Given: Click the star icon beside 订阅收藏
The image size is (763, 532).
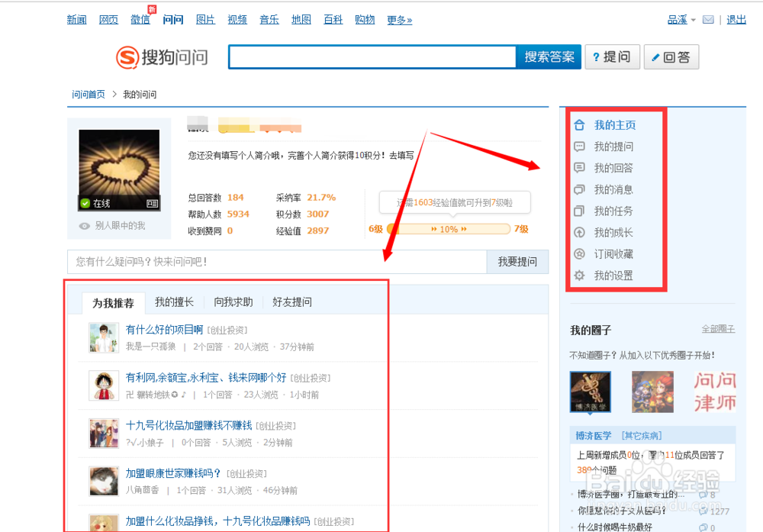Looking at the screenshot, I should coord(579,253).
